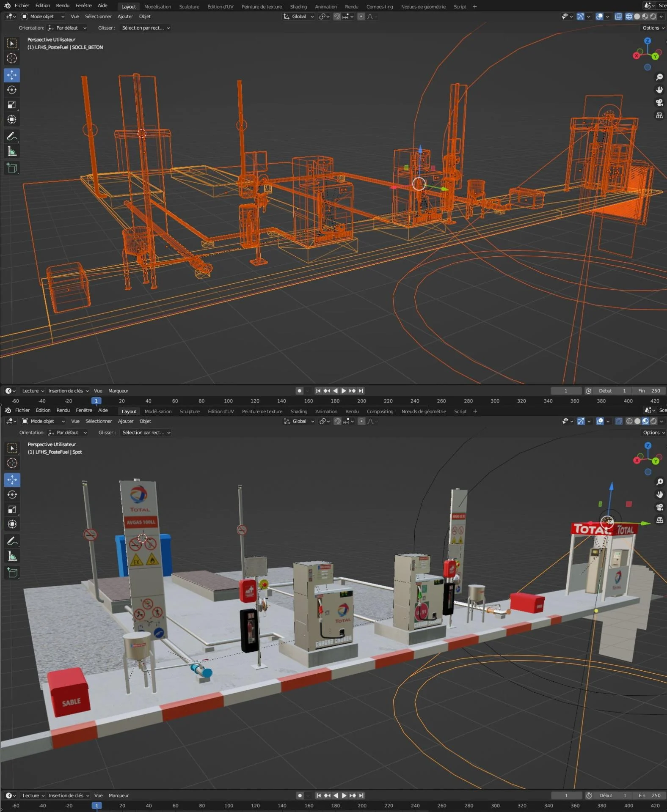Click frame 100 on upper timeline ruler
Image resolution: width=667 pixels, height=812 pixels.
(228, 401)
